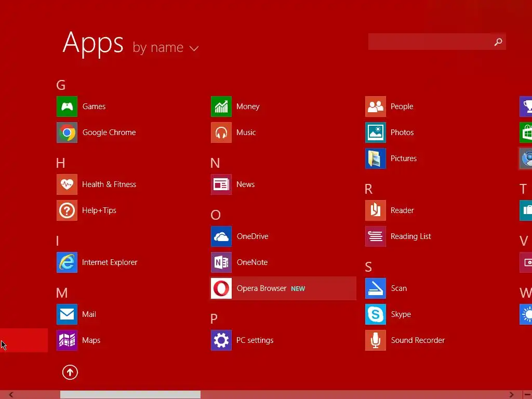This screenshot has width=532, height=399.
Task: Click the up arrow to return to Start
Action: pyautogui.click(x=70, y=372)
